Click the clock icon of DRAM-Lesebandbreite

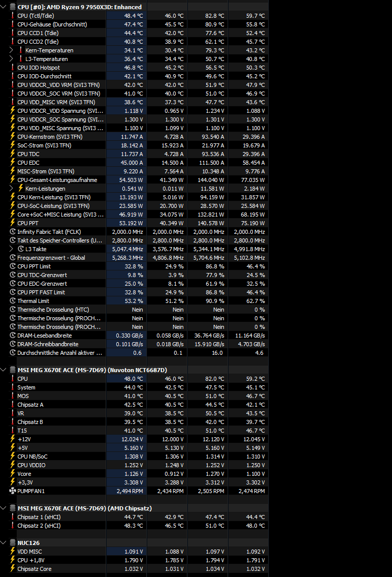[13, 335]
